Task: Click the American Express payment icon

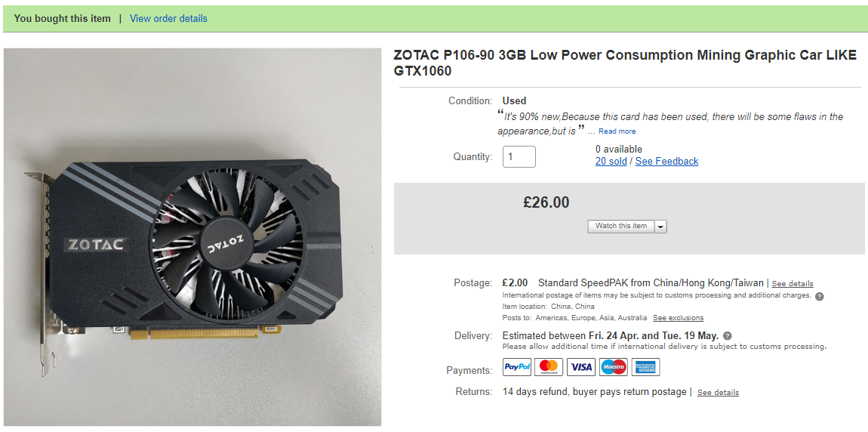Action: point(645,366)
